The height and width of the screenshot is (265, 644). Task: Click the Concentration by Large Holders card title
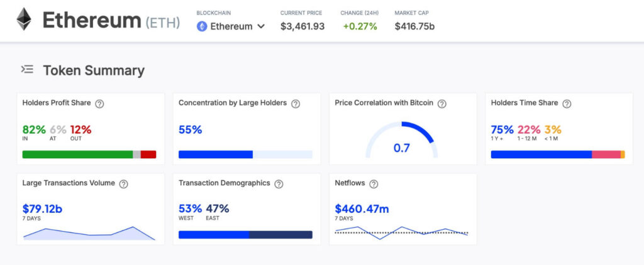click(x=233, y=103)
